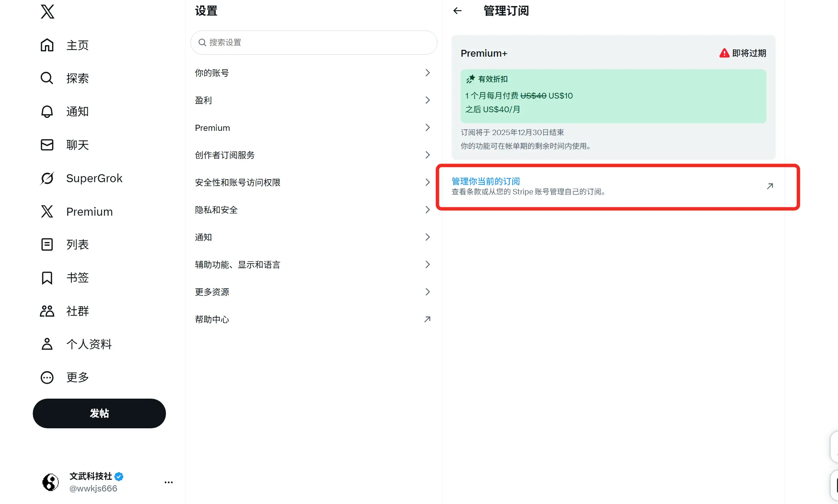Viewport: 838px width, 504px height.
Task: Select the SuperGrok icon
Action: click(x=47, y=178)
